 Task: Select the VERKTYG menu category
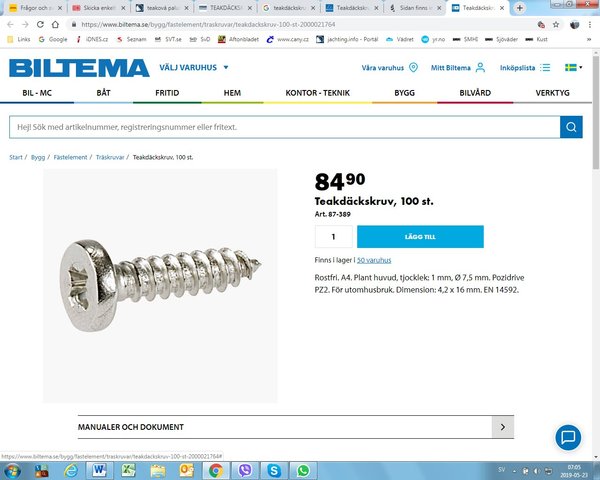pos(552,93)
